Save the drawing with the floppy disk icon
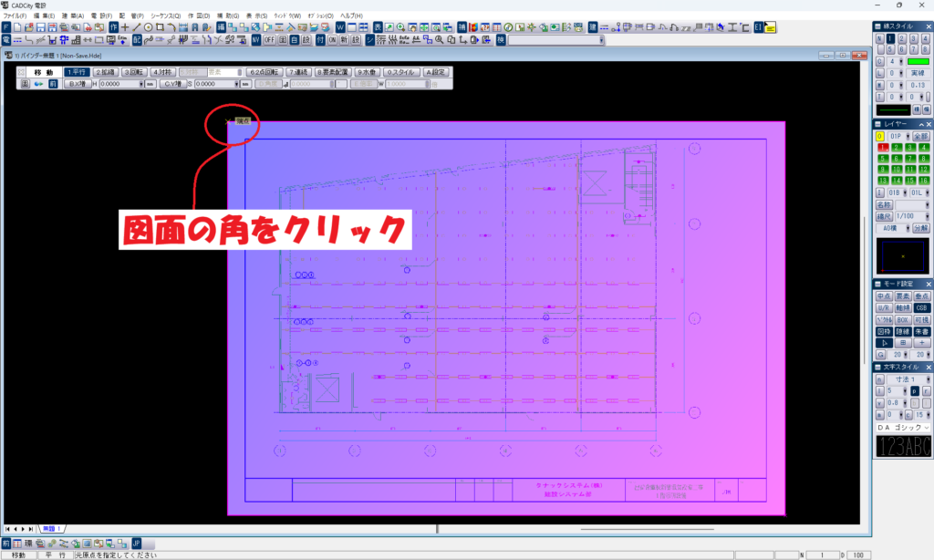934x560 pixels. pos(40,27)
